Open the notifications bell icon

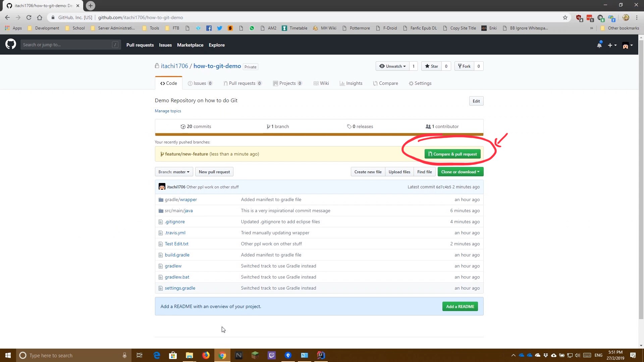(599, 45)
